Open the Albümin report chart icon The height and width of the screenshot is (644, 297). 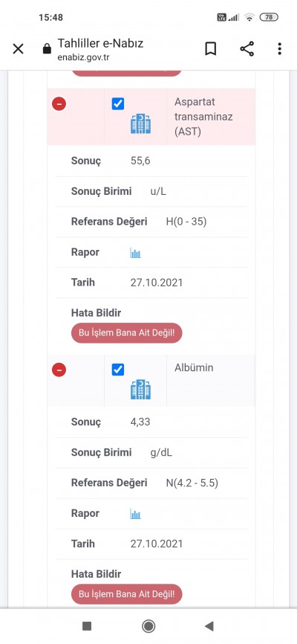[x=135, y=514]
